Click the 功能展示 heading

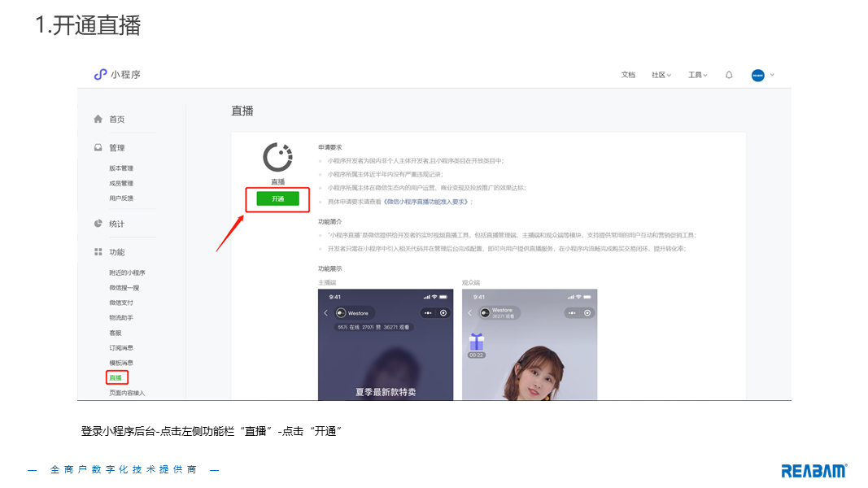pyautogui.click(x=330, y=269)
